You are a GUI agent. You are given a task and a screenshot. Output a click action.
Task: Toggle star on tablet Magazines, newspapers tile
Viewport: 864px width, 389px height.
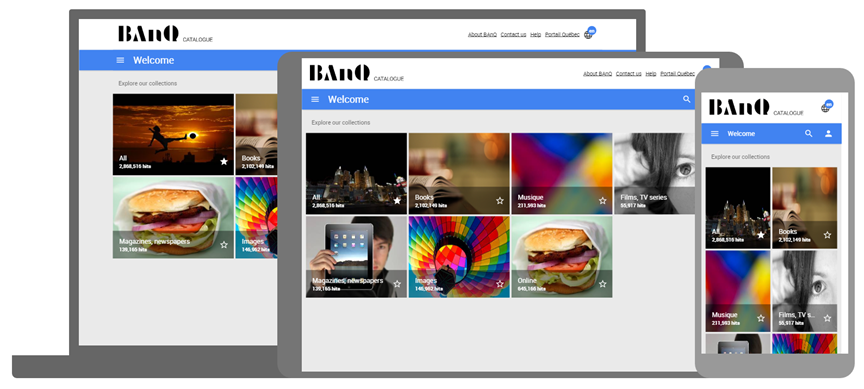tap(397, 284)
